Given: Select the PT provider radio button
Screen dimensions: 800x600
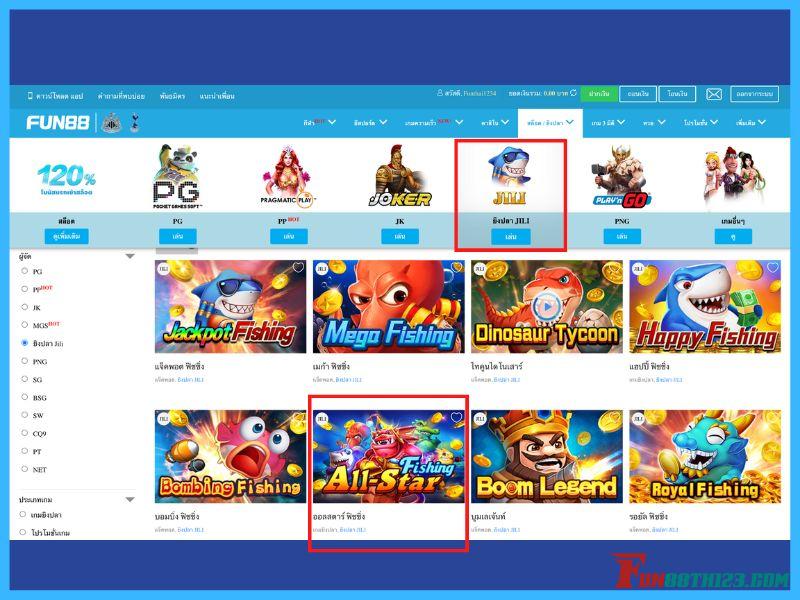Looking at the screenshot, I should tap(24, 451).
